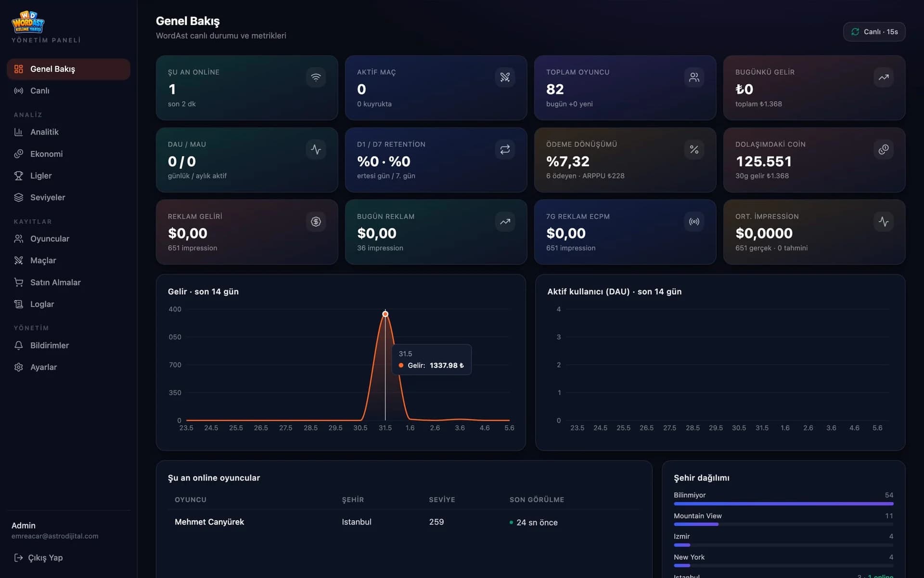Select the 31.5 data point on the revenue chart
This screenshot has width=924, height=578.
(385, 314)
